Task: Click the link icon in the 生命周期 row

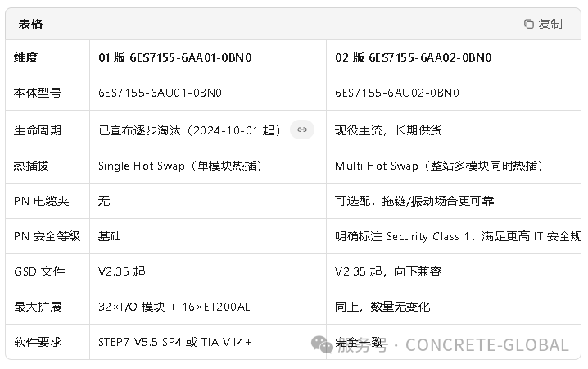Action: click(x=302, y=130)
